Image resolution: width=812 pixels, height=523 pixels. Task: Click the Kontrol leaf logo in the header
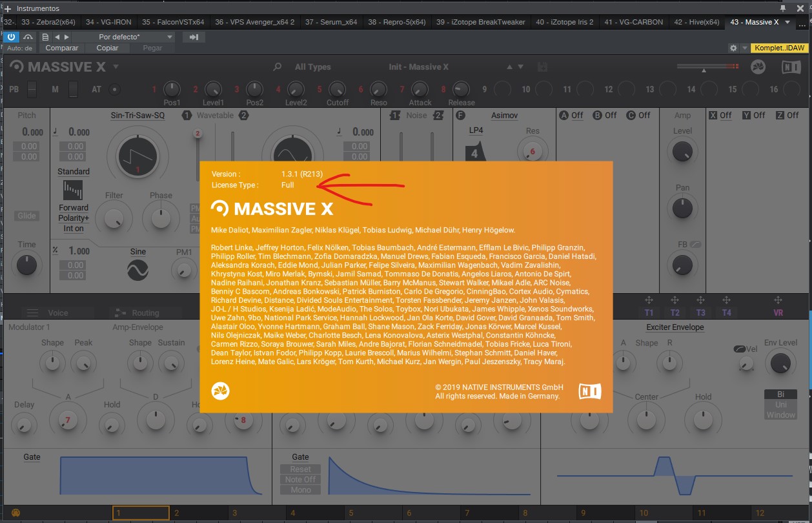pos(759,67)
